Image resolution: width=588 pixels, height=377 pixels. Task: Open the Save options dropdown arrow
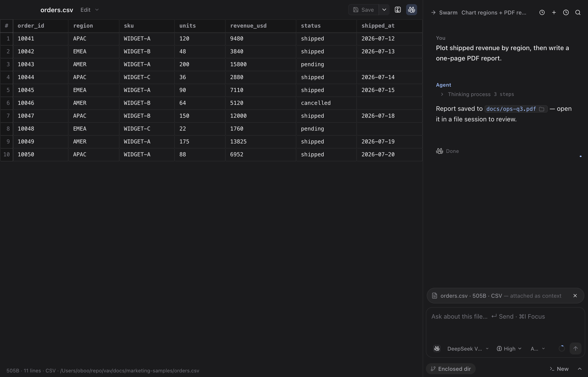pos(384,10)
